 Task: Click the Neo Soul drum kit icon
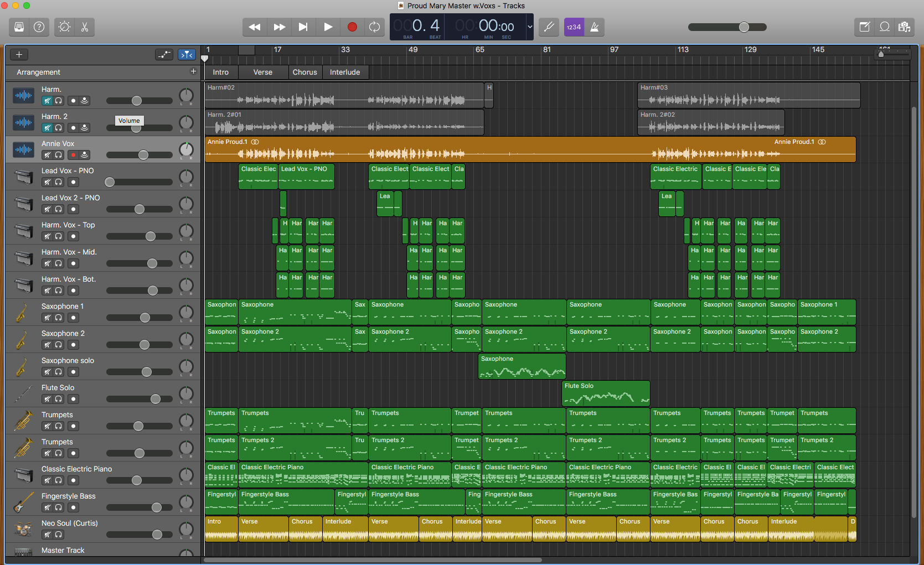pos(22,529)
